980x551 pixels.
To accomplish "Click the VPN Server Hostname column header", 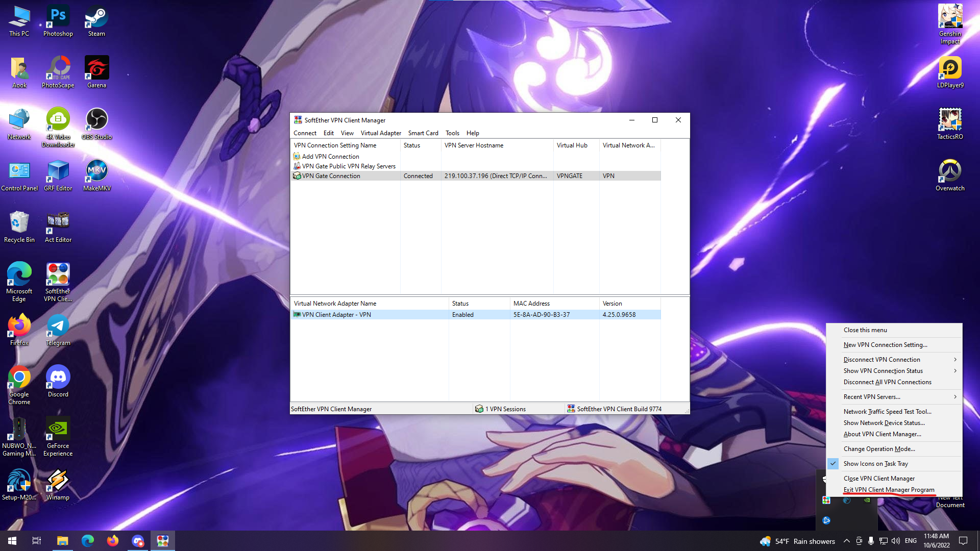I will (x=497, y=145).
